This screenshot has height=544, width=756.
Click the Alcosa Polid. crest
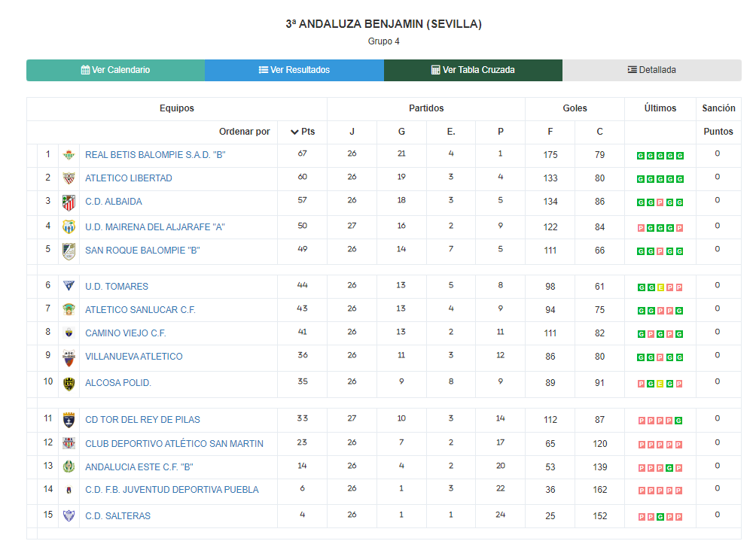point(69,384)
